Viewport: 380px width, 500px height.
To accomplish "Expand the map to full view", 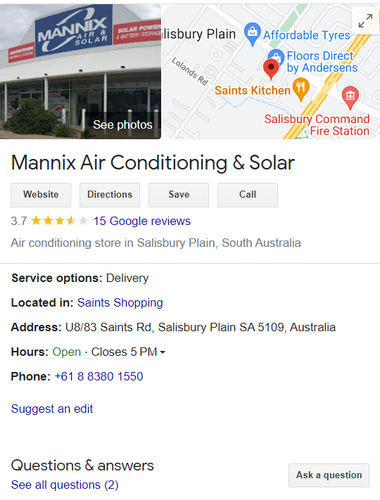I will tap(365, 21).
